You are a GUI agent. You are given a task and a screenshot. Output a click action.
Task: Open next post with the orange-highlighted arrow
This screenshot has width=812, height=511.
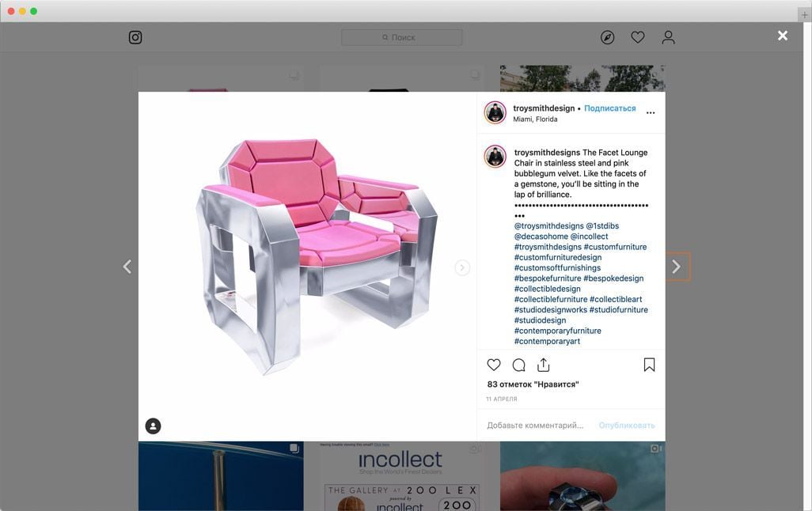point(677,267)
